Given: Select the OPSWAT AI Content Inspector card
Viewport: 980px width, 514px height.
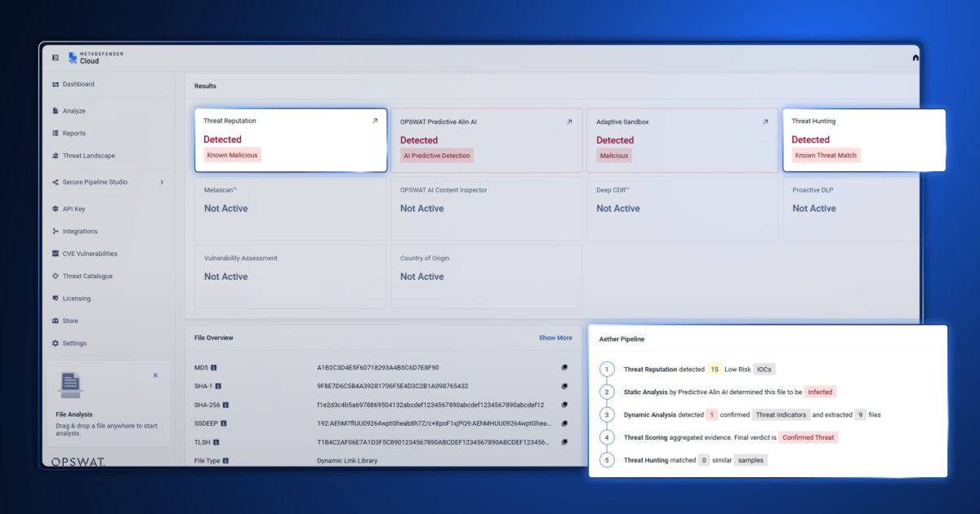Looking at the screenshot, I should pos(486,208).
